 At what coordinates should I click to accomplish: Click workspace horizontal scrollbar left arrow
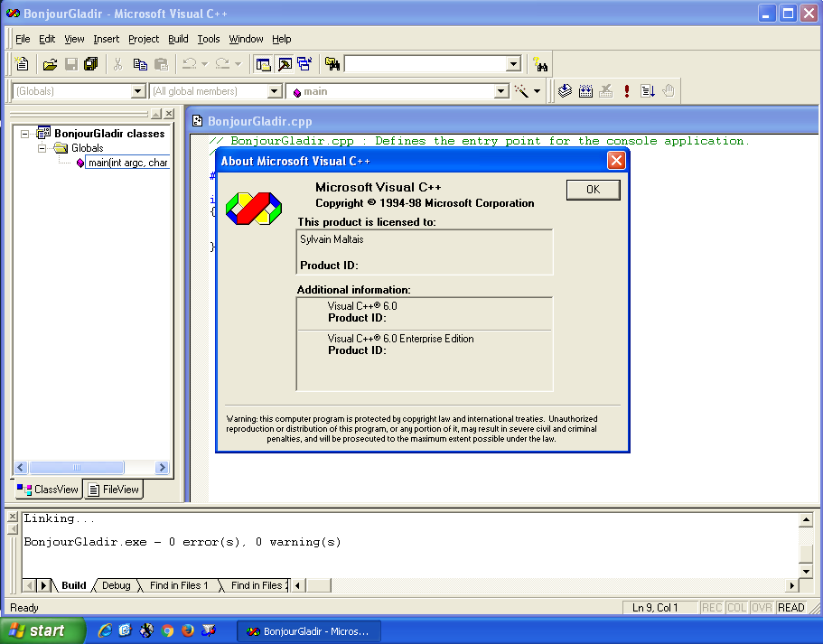[21, 467]
